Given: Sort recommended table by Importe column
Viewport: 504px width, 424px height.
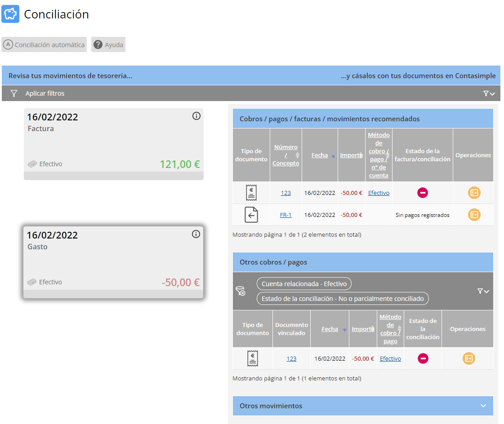Looking at the screenshot, I should coord(351,155).
